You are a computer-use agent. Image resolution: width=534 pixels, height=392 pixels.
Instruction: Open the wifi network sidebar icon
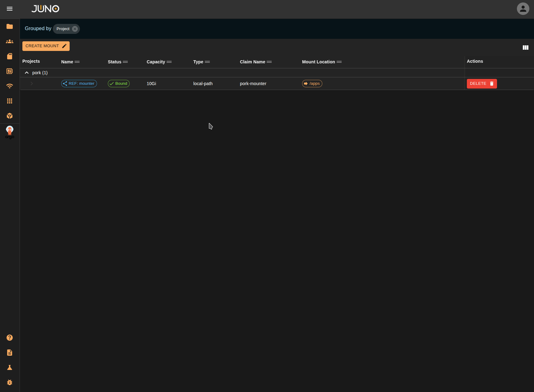coord(10,86)
